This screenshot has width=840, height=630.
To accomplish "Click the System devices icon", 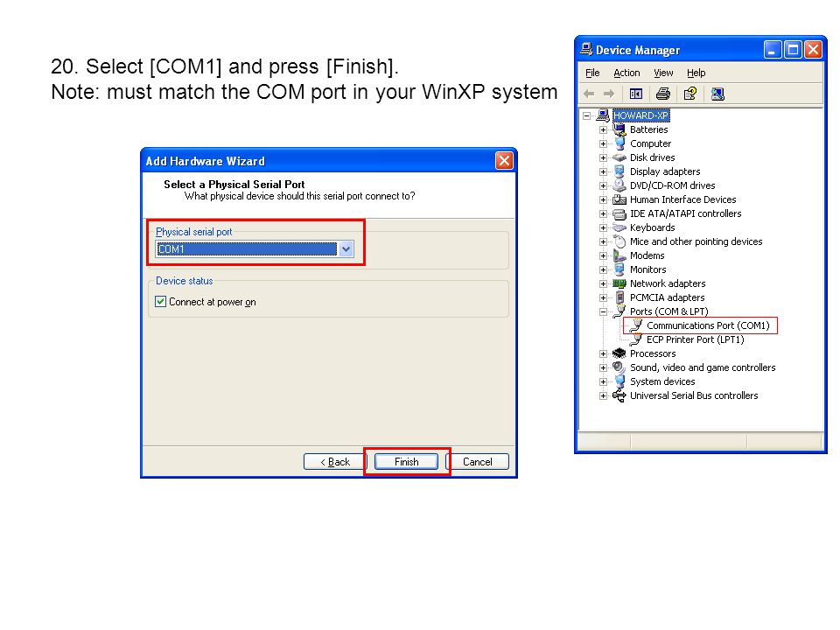I will pos(619,381).
